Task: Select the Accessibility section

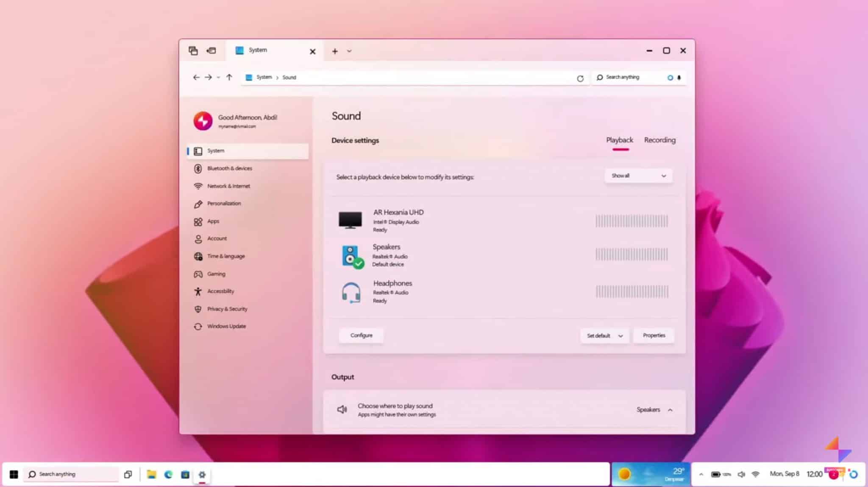Action: click(x=220, y=291)
